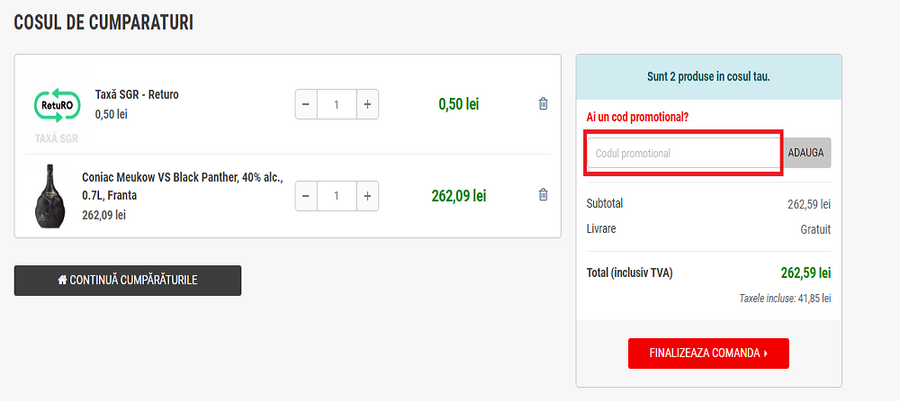This screenshot has width=900, height=401.
Task: Select the Coniac Meukow quantity field
Action: (x=336, y=196)
